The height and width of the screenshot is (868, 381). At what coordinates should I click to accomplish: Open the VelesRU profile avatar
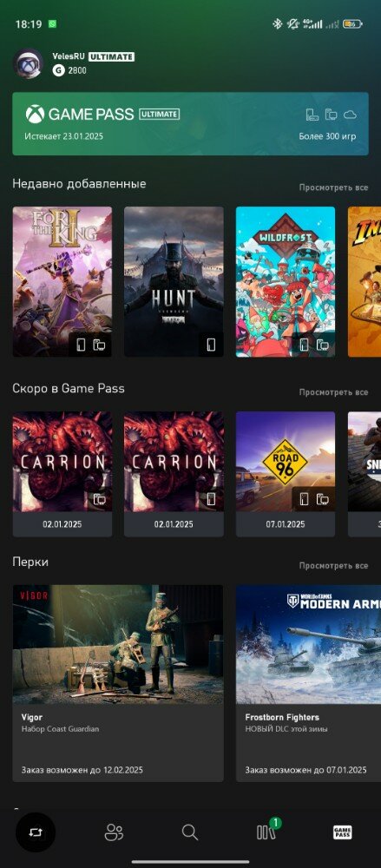pos(29,63)
